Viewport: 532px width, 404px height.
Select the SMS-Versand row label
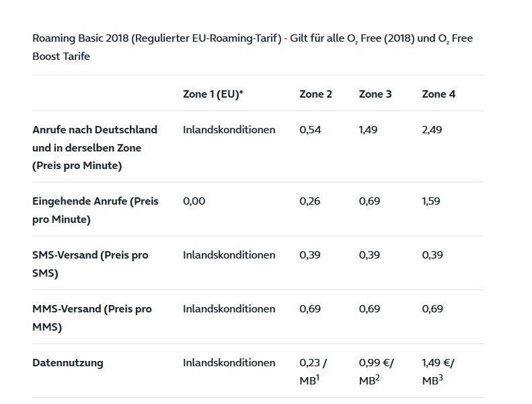pyautogui.click(x=90, y=264)
